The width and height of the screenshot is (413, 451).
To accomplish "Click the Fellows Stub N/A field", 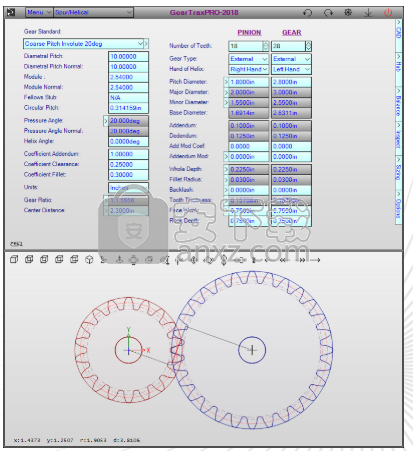I will click(x=128, y=98).
